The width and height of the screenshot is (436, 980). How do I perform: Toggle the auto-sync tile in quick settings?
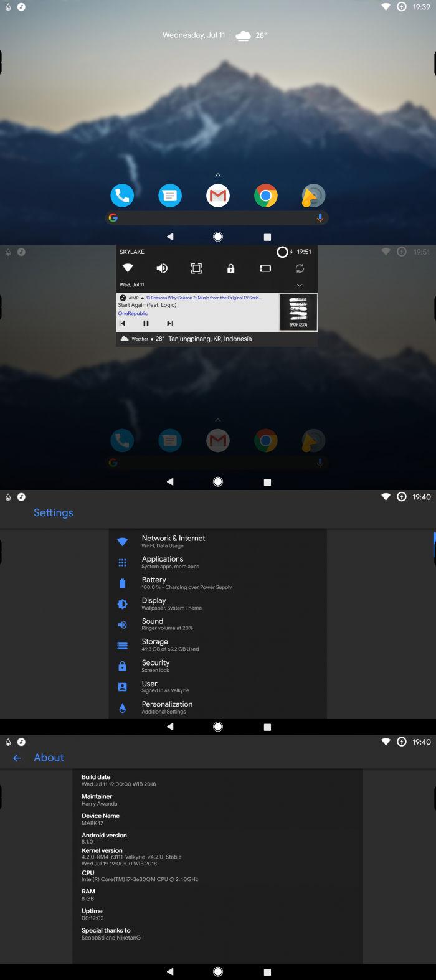click(300, 268)
